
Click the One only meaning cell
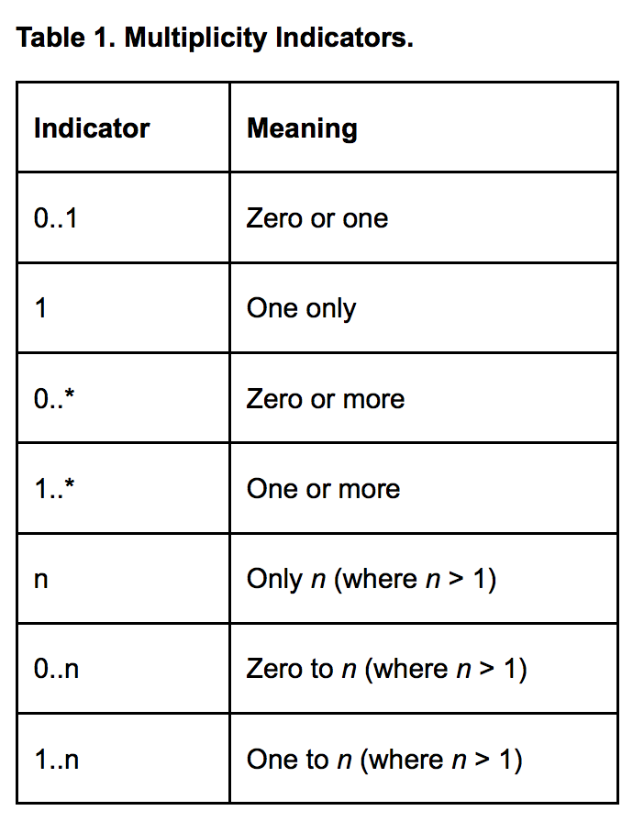[423, 307]
